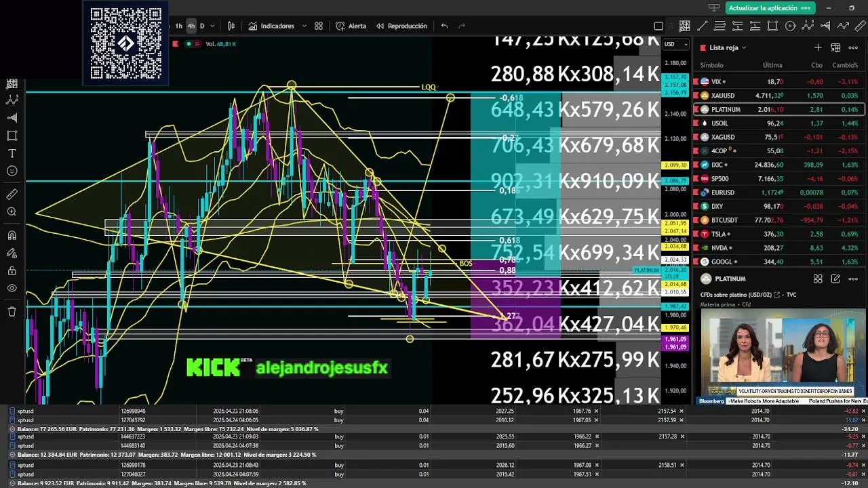Select the ruler measure tool
This screenshot has height=488, width=868.
(x=12, y=195)
